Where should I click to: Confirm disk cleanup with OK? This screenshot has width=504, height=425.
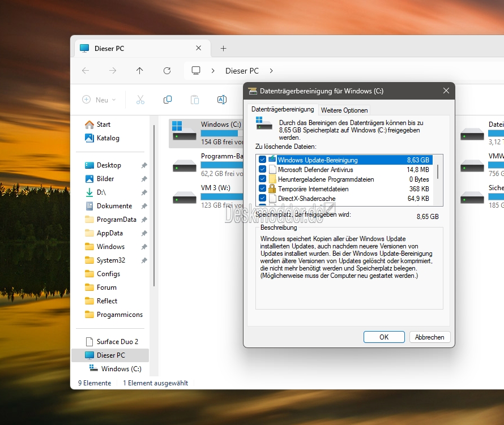(384, 337)
